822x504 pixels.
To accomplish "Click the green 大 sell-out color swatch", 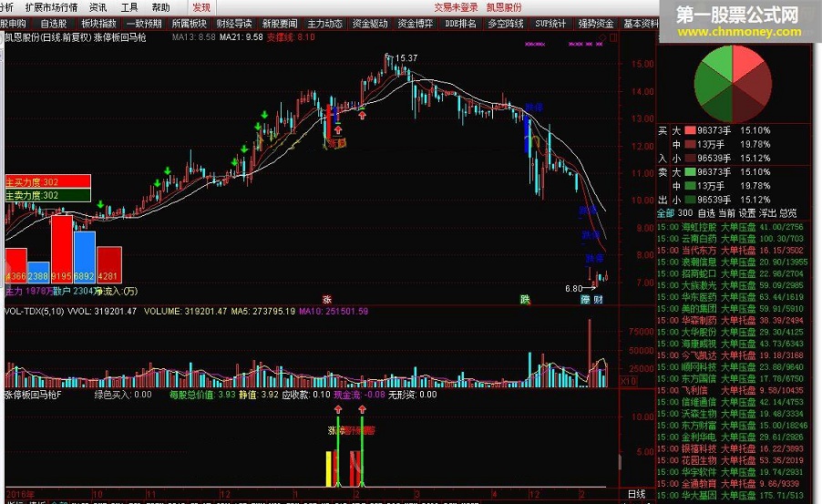I will point(690,172).
